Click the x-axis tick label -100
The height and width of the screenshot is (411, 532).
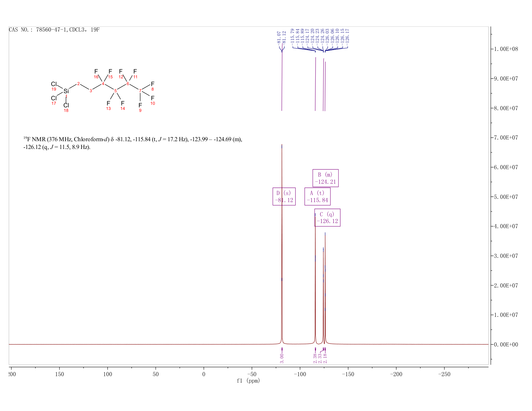point(300,374)
